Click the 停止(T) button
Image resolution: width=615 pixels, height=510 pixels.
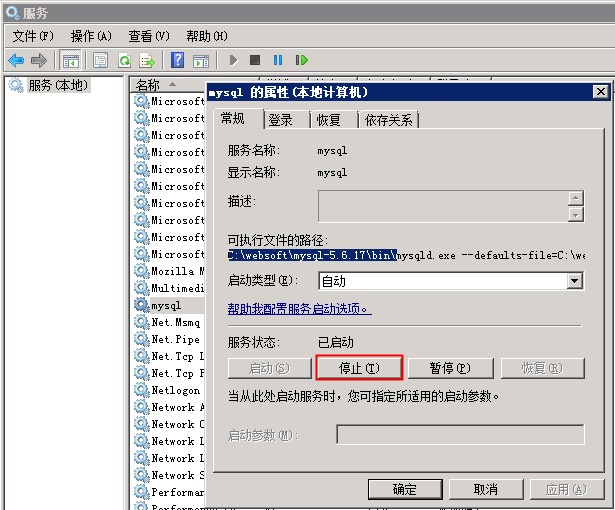(359, 368)
